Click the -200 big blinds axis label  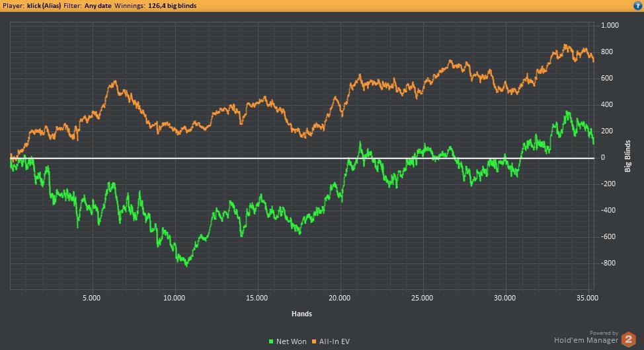(608, 184)
